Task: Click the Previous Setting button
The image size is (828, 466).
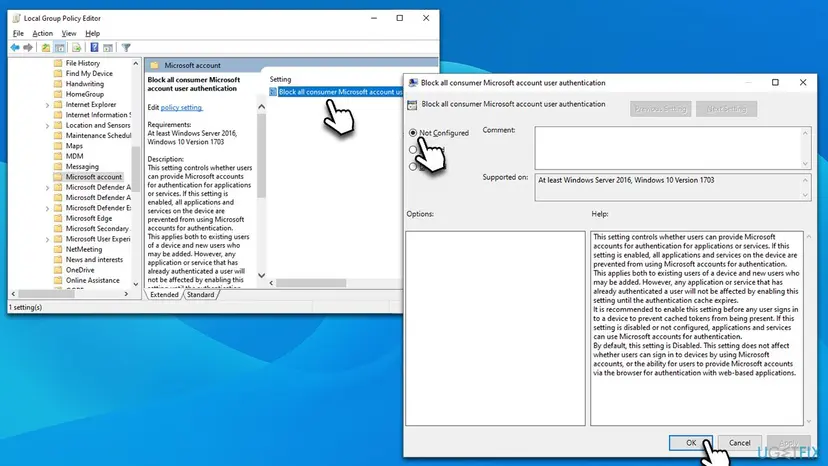Action: [660, 109]
